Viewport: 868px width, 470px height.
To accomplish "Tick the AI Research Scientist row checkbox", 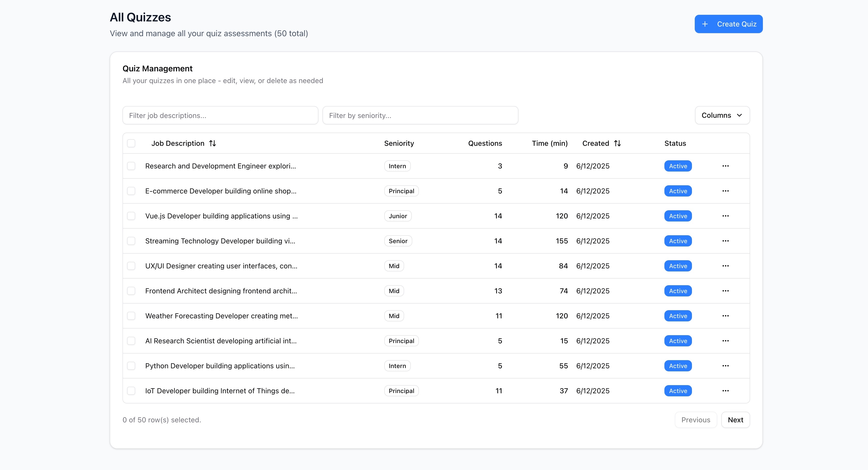I will point(131,341).
